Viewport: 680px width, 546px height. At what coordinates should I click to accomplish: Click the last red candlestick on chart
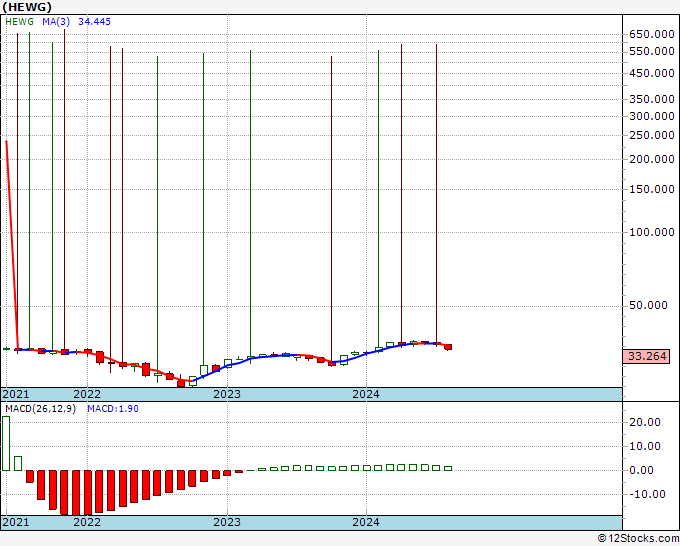click(448, 347)
